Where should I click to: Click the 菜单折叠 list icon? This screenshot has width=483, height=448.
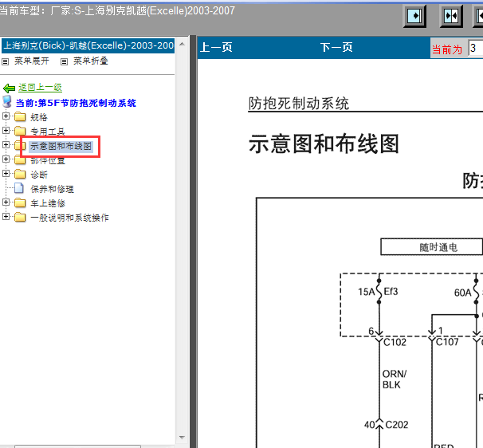coord(64,61)
